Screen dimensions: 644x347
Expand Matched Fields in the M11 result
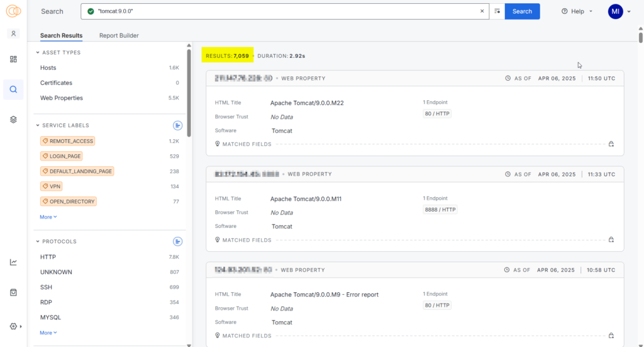(243, 240)
